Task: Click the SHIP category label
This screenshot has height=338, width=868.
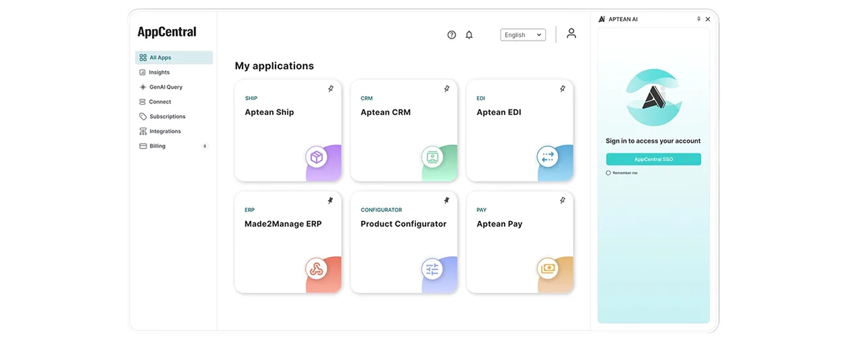Action: (251, 99)
